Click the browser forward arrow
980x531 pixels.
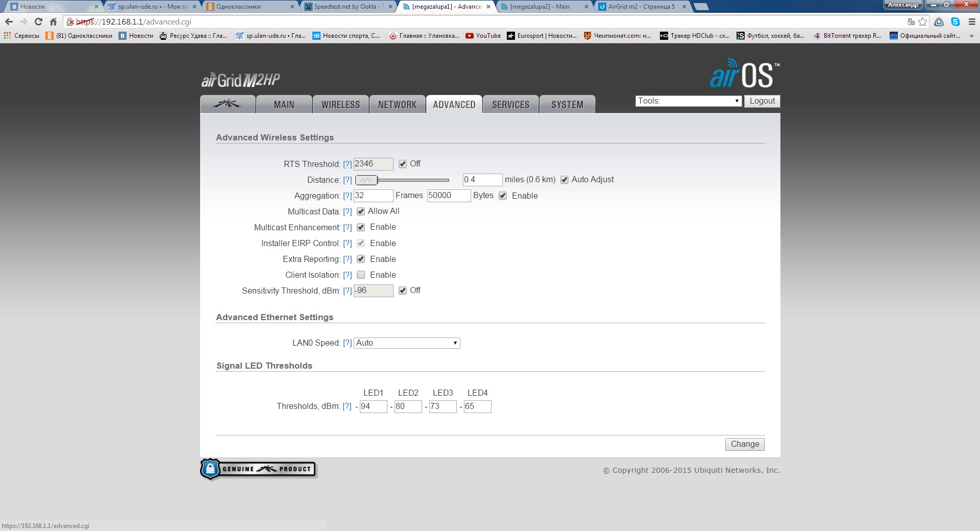[x=23, y=21]
